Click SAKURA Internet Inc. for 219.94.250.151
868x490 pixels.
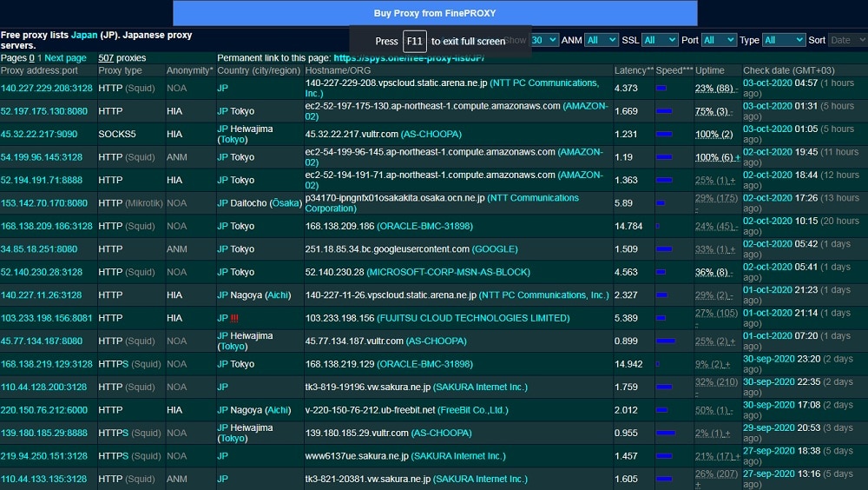[458, 456]
